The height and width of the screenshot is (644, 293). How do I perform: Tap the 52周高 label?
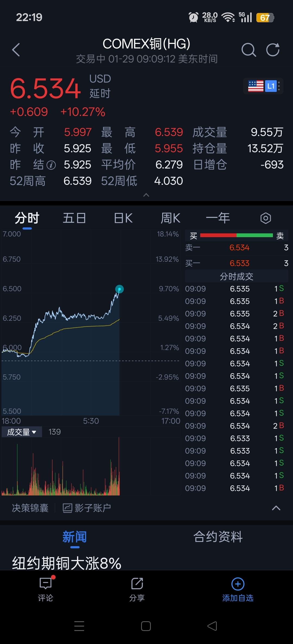pyautogui.click(x=28, y=181)
